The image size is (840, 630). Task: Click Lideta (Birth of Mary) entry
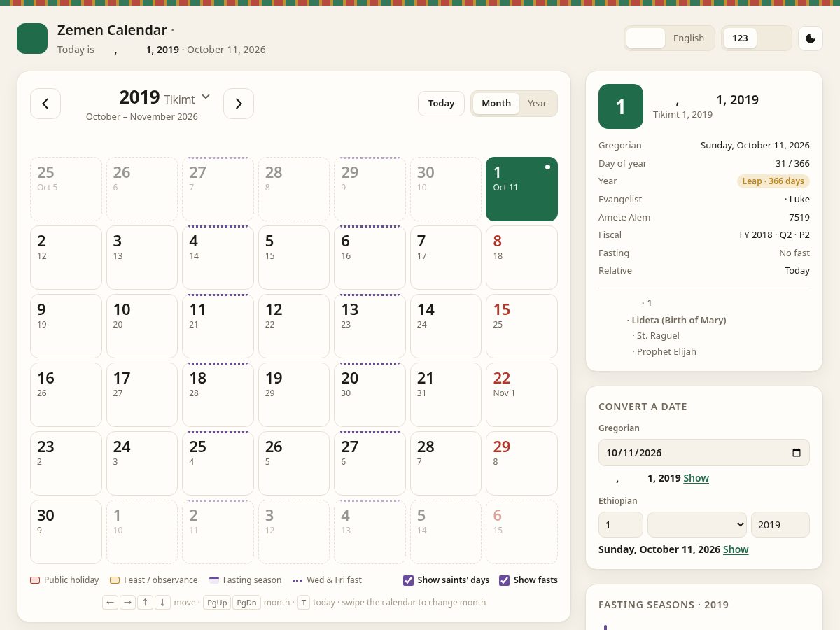point(676,320)
